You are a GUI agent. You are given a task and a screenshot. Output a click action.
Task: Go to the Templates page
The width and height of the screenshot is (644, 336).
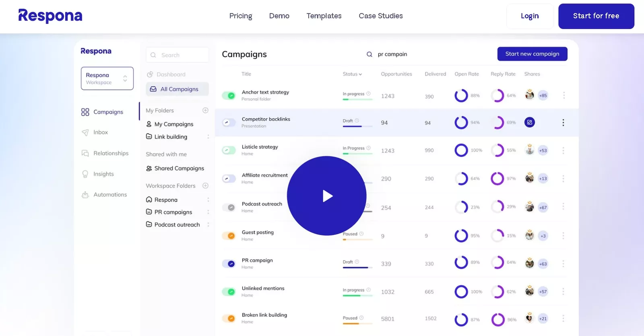click(324, 16)
